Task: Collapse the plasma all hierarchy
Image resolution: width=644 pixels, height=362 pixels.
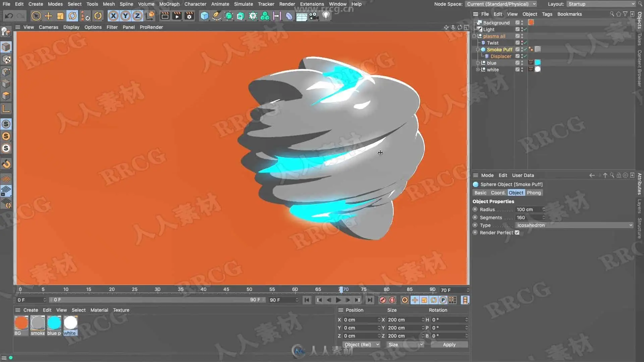Action: 474,36
